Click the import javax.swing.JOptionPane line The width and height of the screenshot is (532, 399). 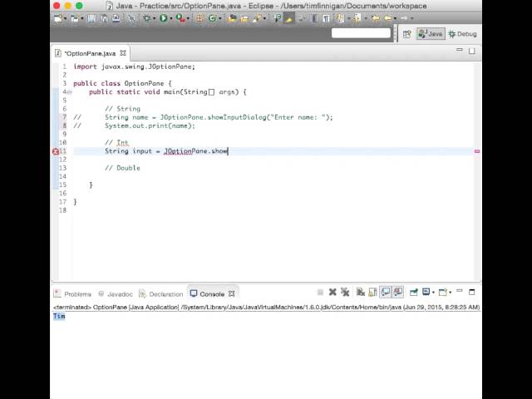pyautogui.click(x=135, y=66)
